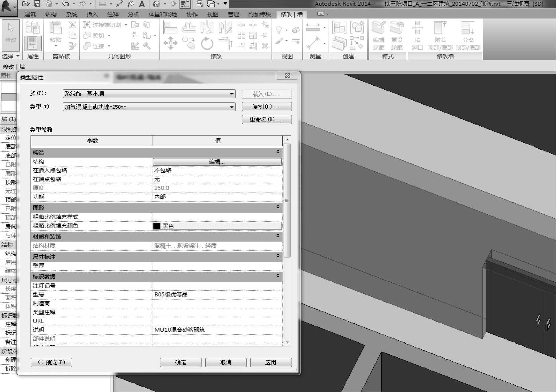Collapse the 图形 parameter group

click(x=278, y=207)
